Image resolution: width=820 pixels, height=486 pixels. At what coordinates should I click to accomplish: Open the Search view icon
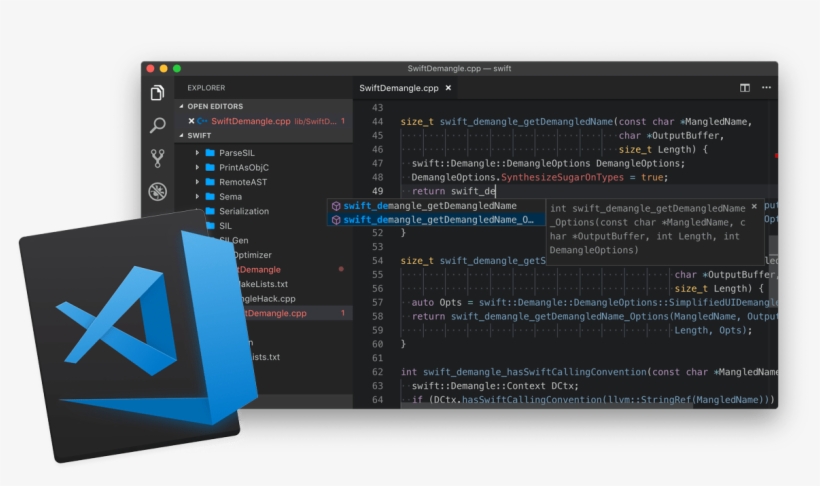point(157,125)
